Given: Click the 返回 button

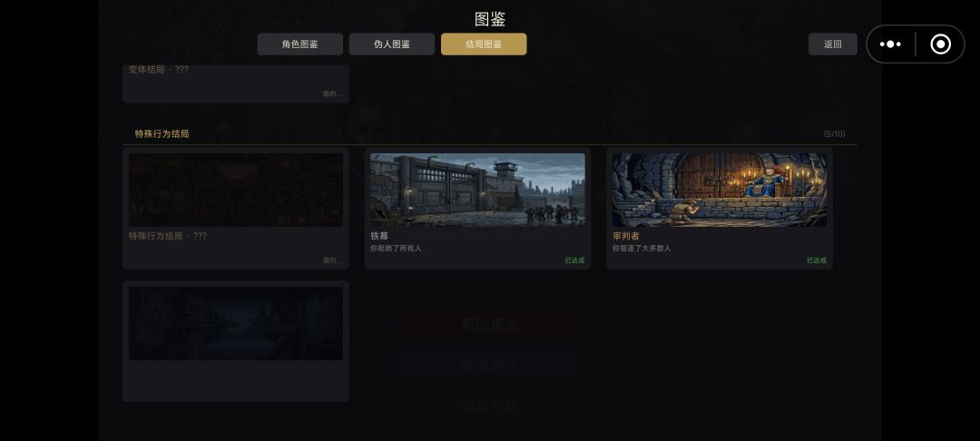Looking at the screenshot, I should pos(832,44).
